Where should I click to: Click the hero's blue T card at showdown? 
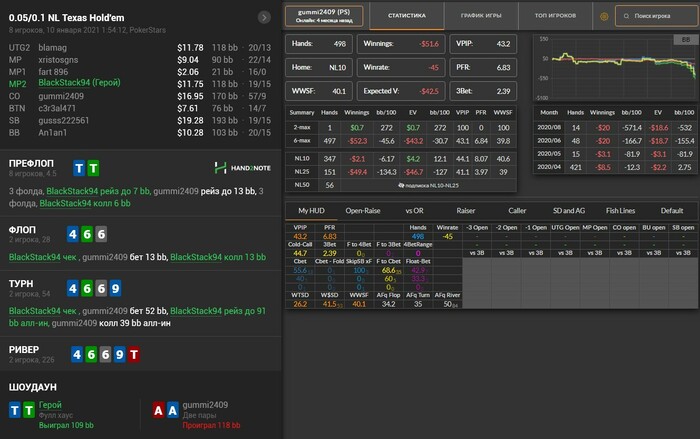tap(15, 410)
